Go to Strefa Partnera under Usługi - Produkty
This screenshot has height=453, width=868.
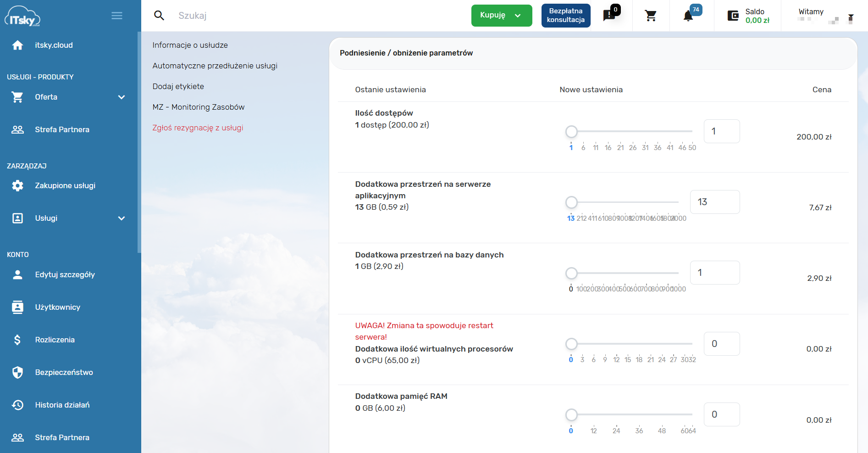pyautogui.click(x=62, y=129)
